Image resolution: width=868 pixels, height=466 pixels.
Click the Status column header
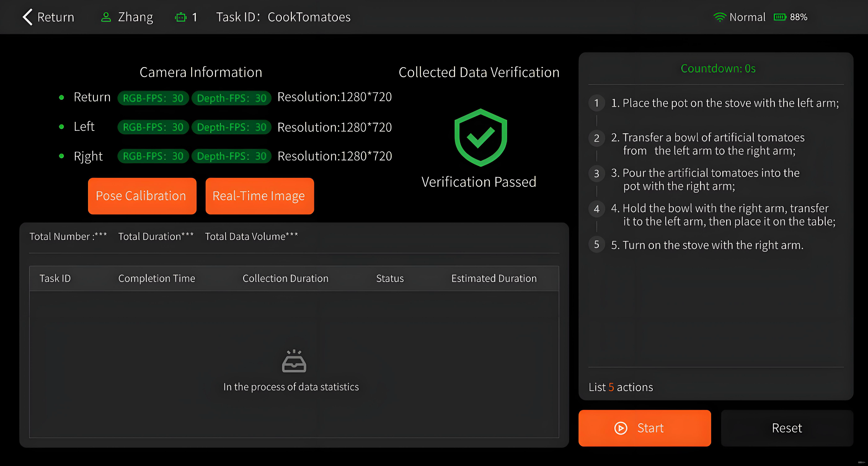(x=390, y=278)
